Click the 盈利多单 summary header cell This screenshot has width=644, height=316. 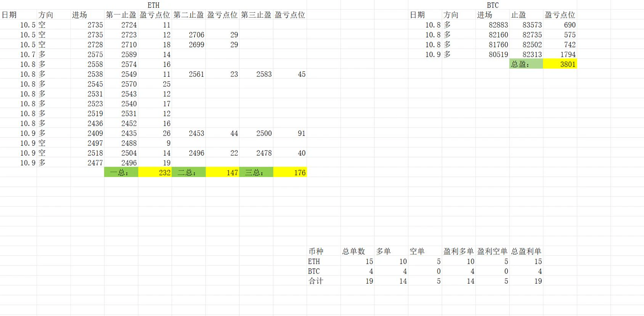click(x=459, y=251)
